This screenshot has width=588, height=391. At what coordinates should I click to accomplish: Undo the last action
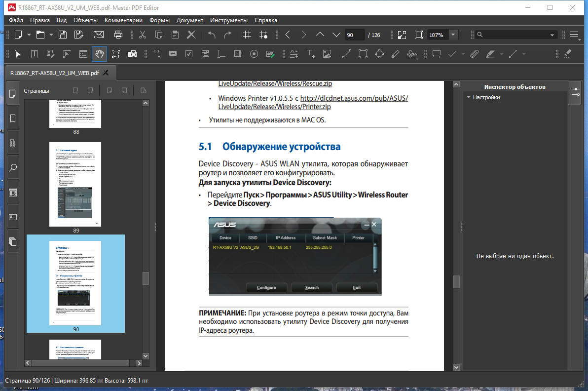pyautogui.click(x=212, y=35)
